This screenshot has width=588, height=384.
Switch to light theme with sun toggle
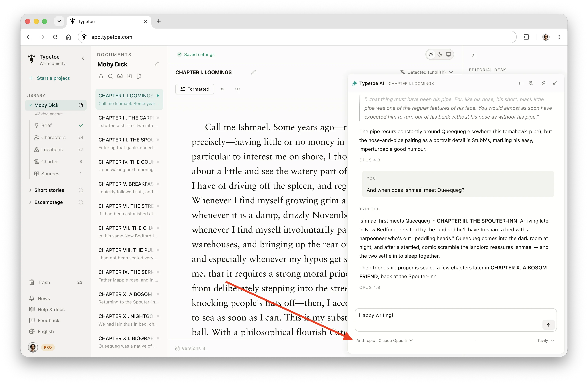click(431, 54)
